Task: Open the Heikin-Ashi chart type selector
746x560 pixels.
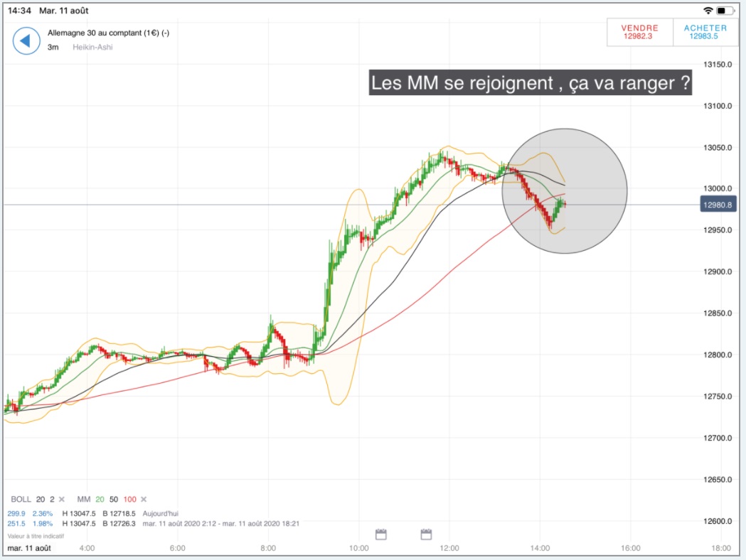Action: point(92,47)
